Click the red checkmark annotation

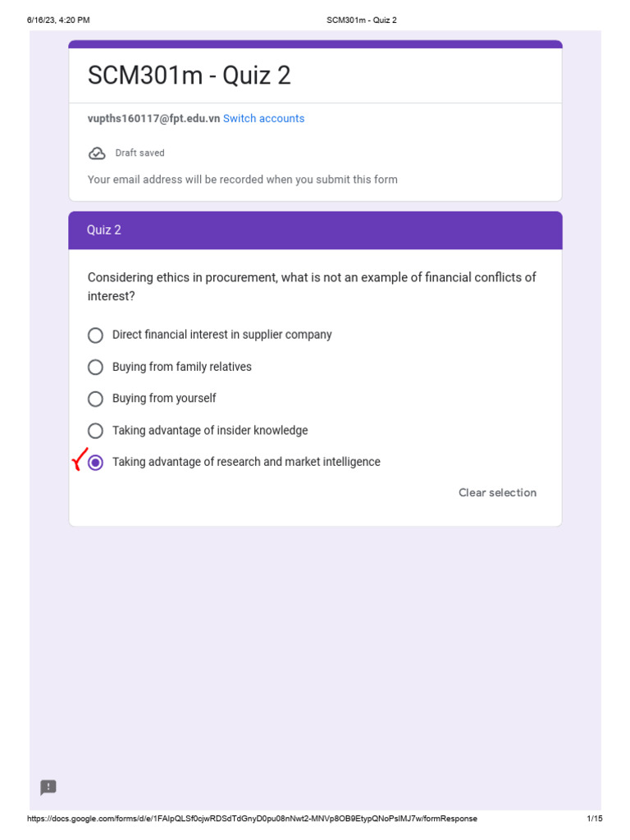(x=78, y=459)
